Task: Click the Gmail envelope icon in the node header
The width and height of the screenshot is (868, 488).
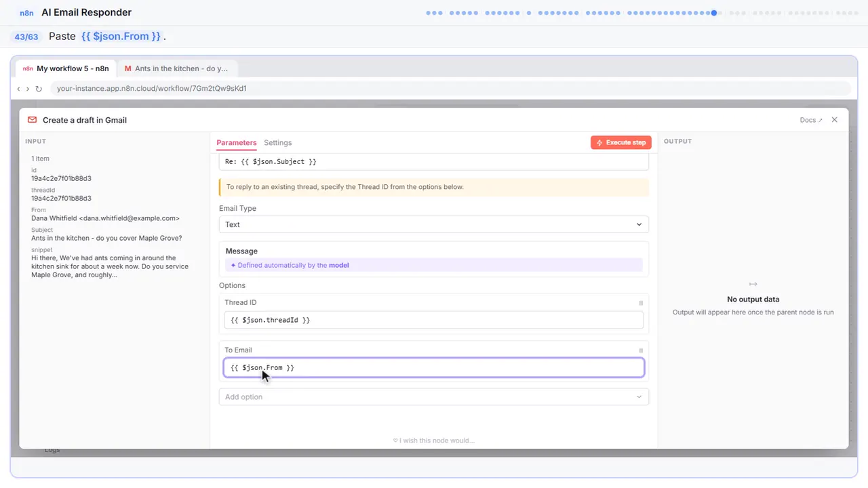Action: [32, 120]
